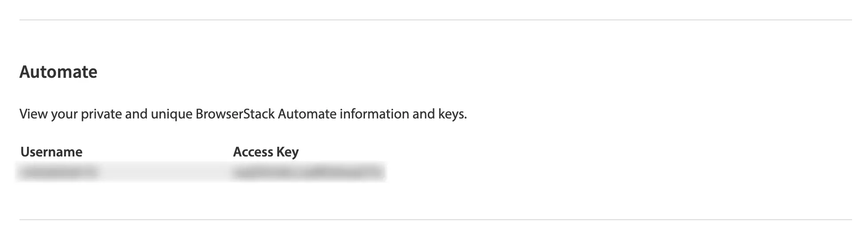The height and width of the screenshot is (244, 868).
Task: Click the word Access in the key label
Action: [253, 152]
